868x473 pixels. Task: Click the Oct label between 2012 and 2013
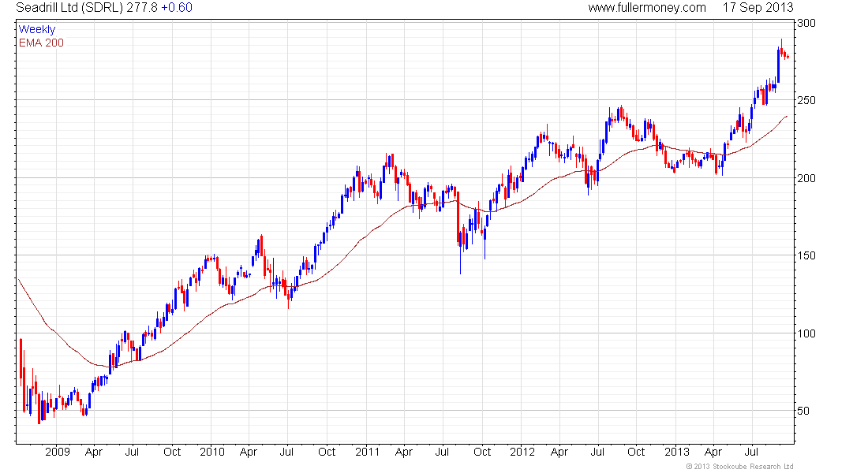[636, 452]
